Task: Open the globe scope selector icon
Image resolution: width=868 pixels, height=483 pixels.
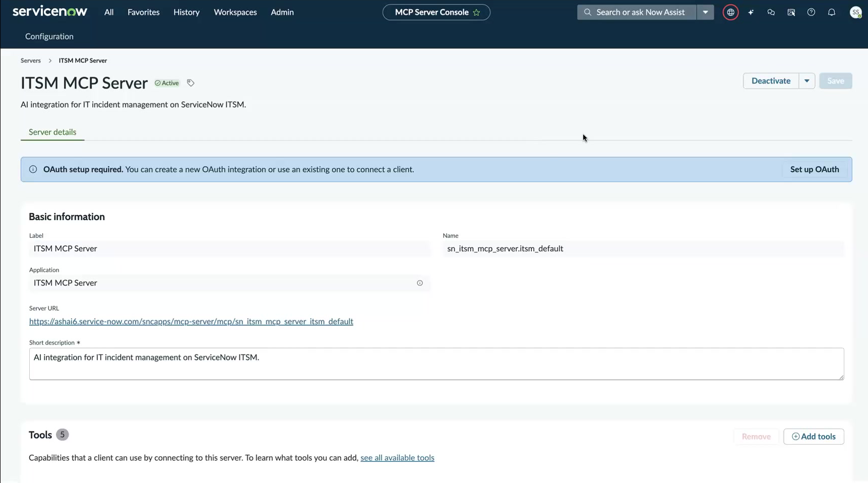Action: tap(730, 12)
